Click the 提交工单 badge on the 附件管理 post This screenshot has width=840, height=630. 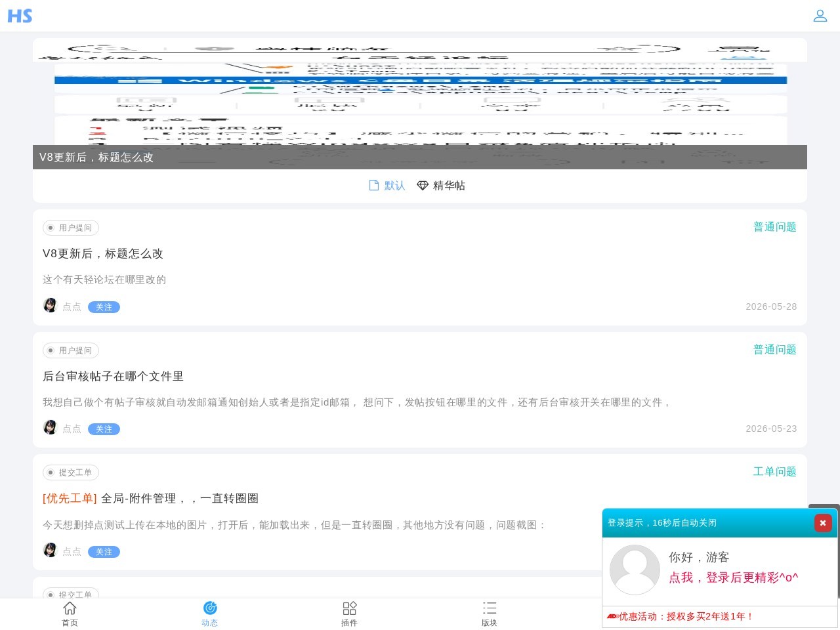pos(71,472)
